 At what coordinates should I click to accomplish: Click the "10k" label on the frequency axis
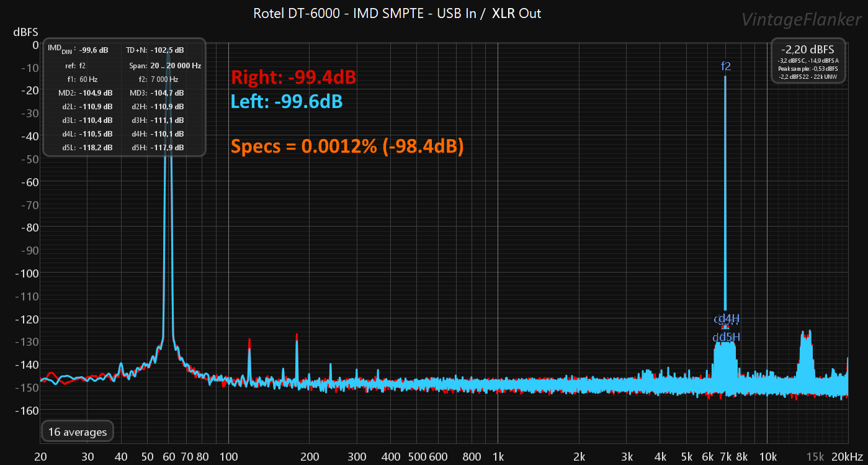767,457
